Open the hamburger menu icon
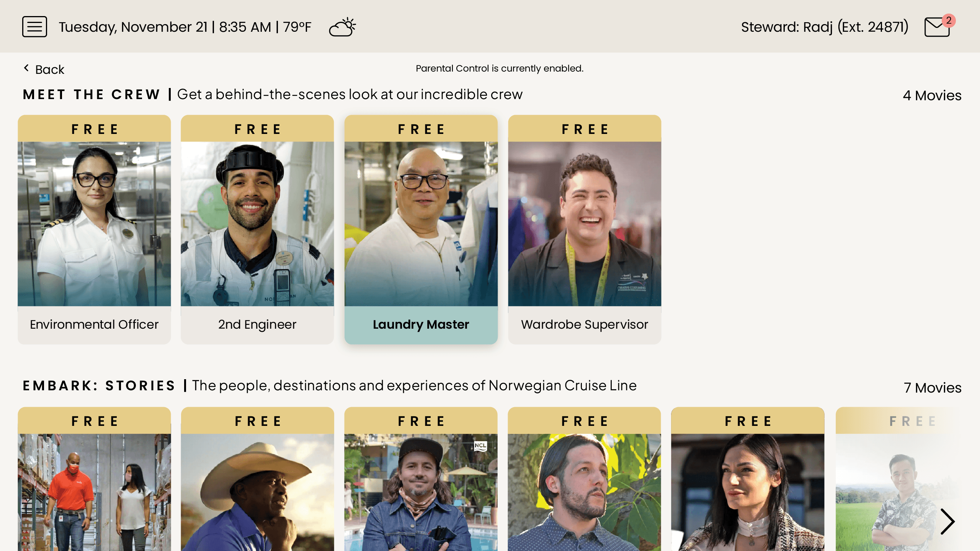 click(34, 27)
